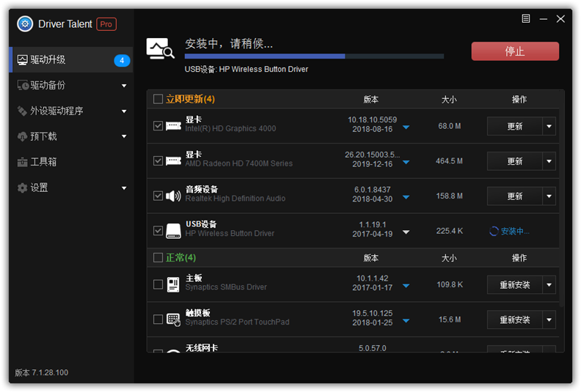
Task: Click the Intel HD Graphics 4000 card icon
Action: pos(173,126)
